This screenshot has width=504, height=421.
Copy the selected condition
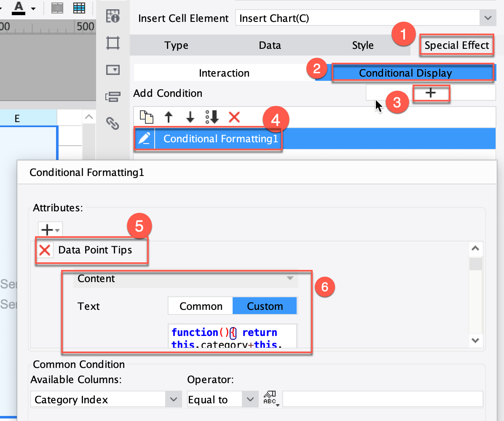pyautogui.click(x=146, y=117)
